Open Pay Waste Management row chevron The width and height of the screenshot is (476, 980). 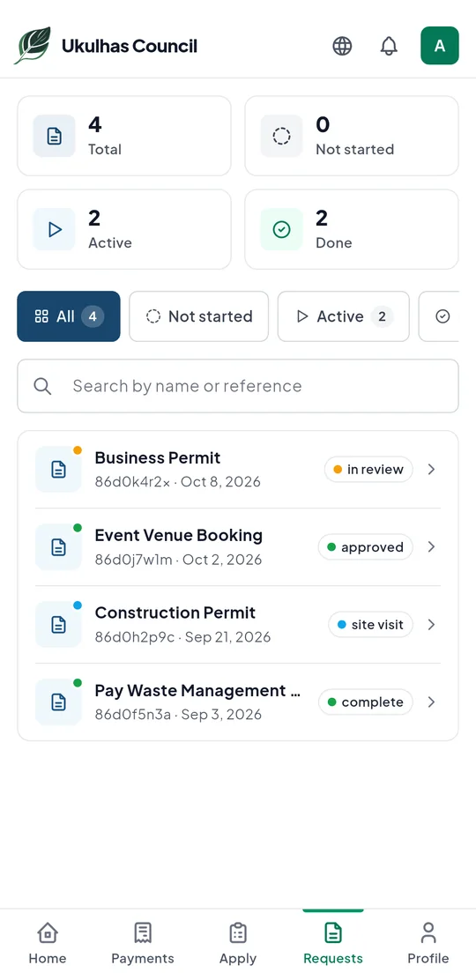click(x=431, y=702)
